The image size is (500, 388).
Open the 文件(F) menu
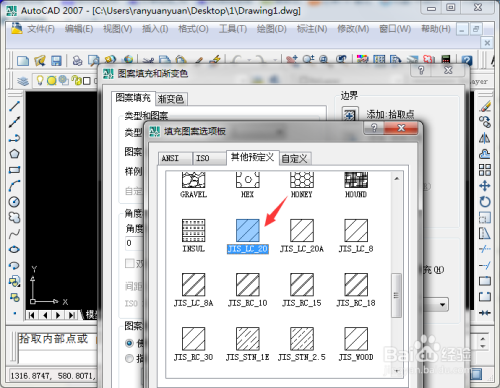tap(41, 29)
